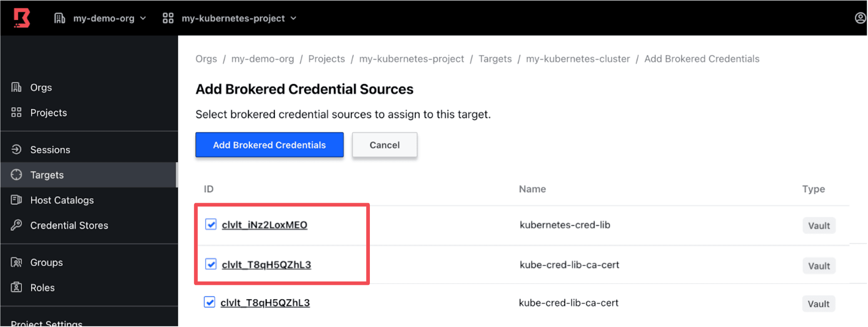
Task: Click the Orgs building icon in sidebar
Action: click(x=16, y=87)
